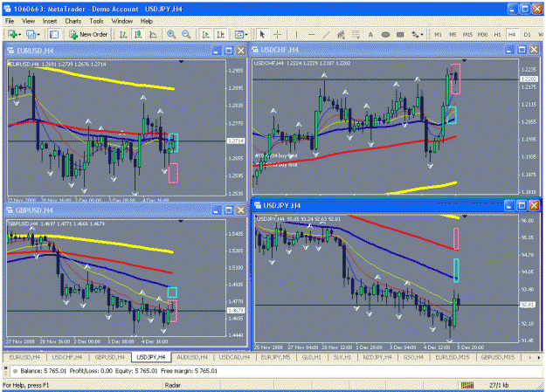The height and width of the screenshot is (392, 546).
Task: Switch to the M30 timeframe
Action: [x=482, y=34]
